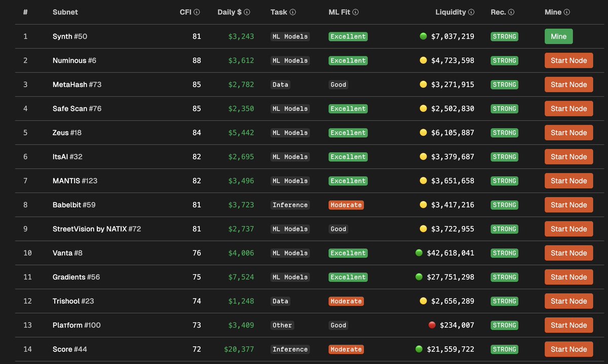
Task: Sort by the ML Fit column header
Action: tap(339, 12)
